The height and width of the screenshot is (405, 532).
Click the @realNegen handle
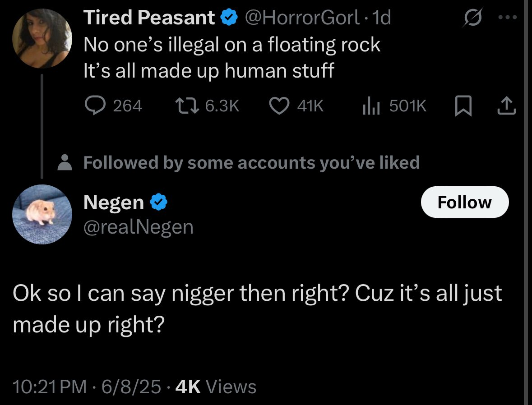click(138, 226)
